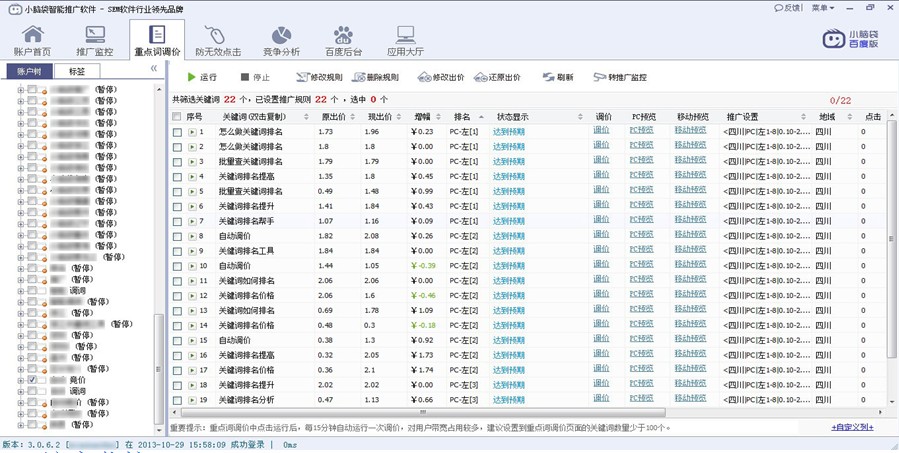This screenshot has height=453, width=899.
Task: Toggle the select-all checkbox in table header
Action: (177, 117)
